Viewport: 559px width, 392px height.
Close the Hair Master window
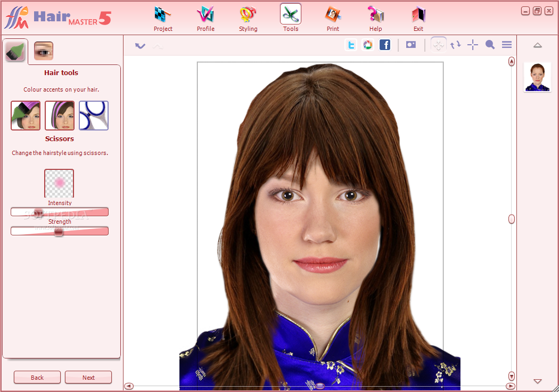coord(549,11)
